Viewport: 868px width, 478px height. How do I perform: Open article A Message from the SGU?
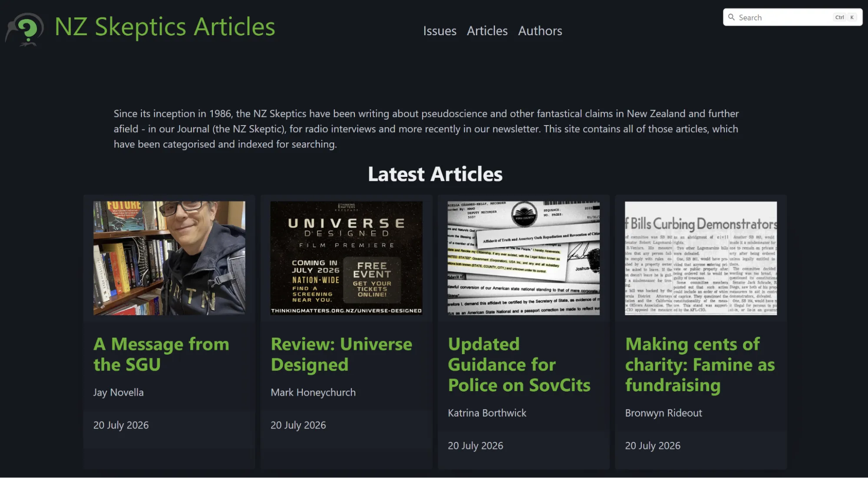click(161, 354)
